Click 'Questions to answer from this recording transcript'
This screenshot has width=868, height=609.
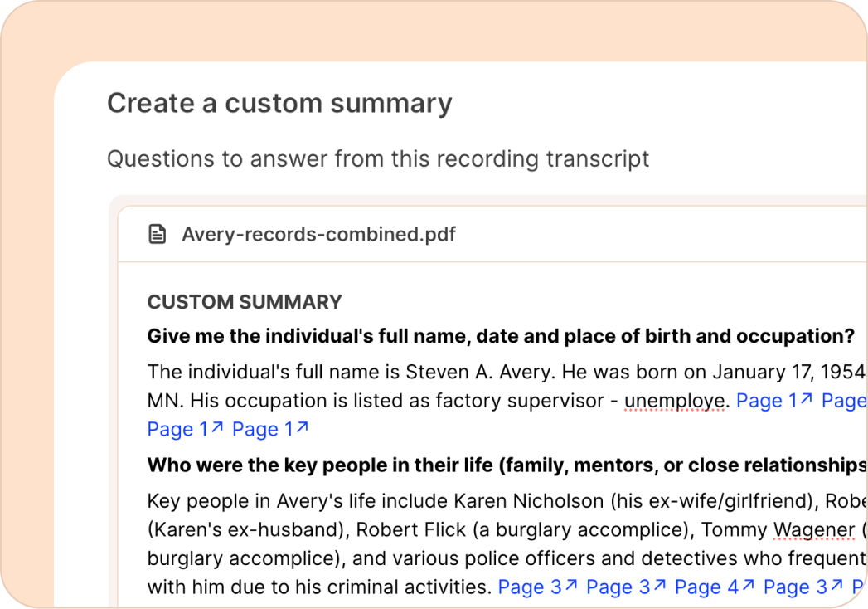point(378,159)
